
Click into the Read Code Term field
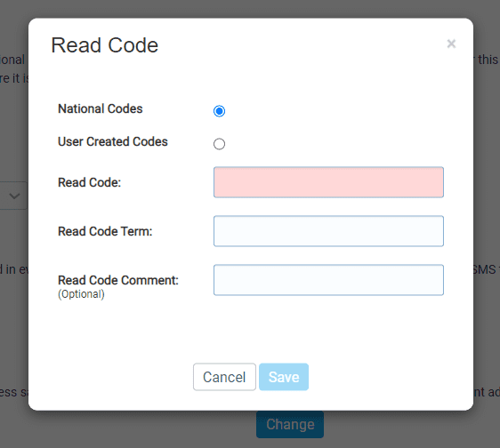(x=328, y=231)
